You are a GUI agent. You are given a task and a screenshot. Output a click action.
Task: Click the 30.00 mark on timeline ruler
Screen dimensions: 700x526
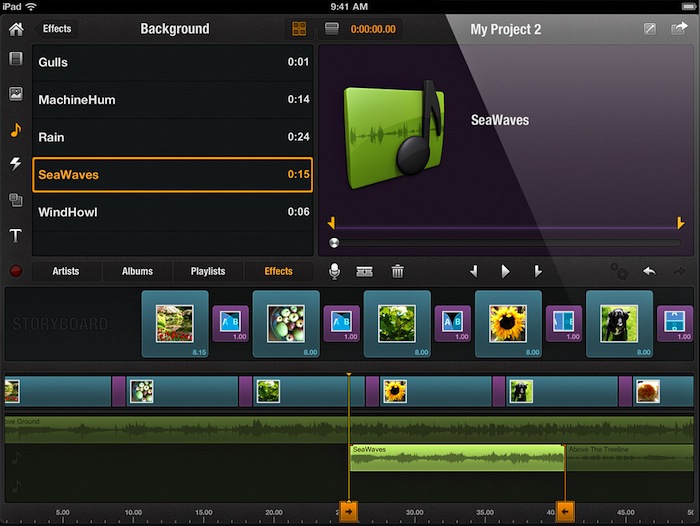[x=414, y=513]
